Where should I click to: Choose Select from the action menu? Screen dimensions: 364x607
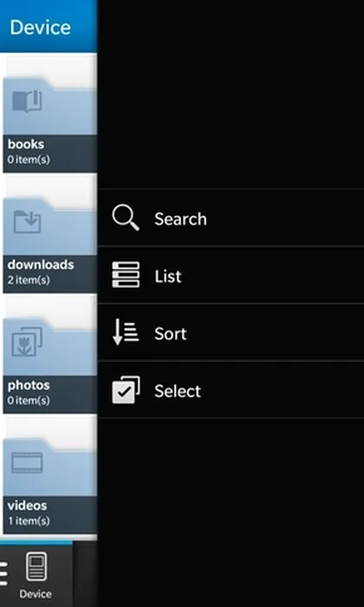231,390
